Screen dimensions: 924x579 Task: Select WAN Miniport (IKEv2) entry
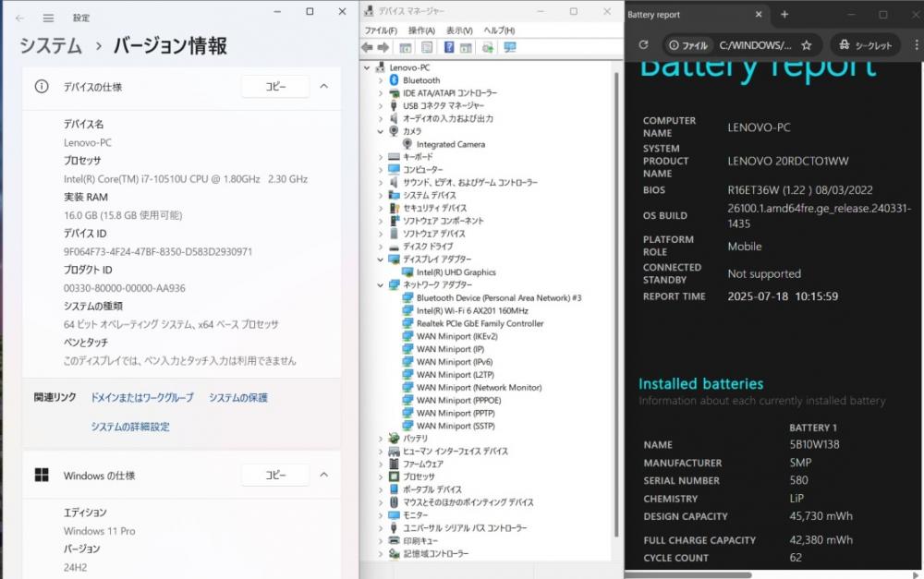click(x=456, y=336)
